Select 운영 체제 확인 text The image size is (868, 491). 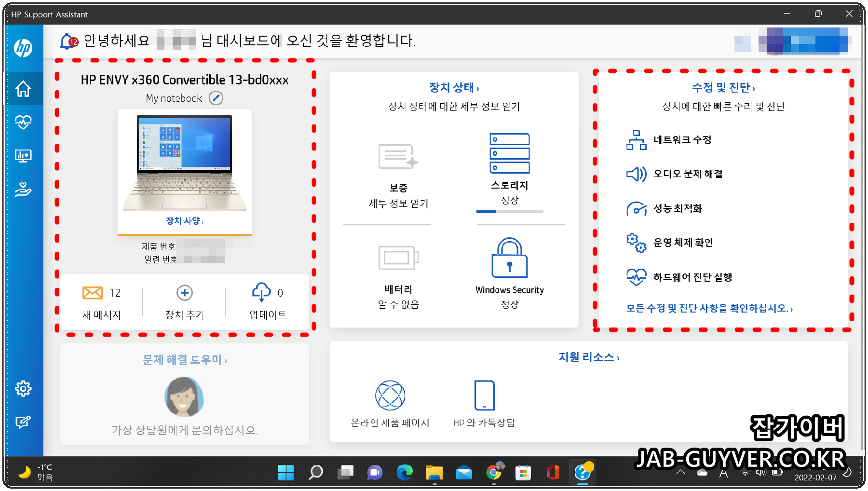[x=683, y=243]
